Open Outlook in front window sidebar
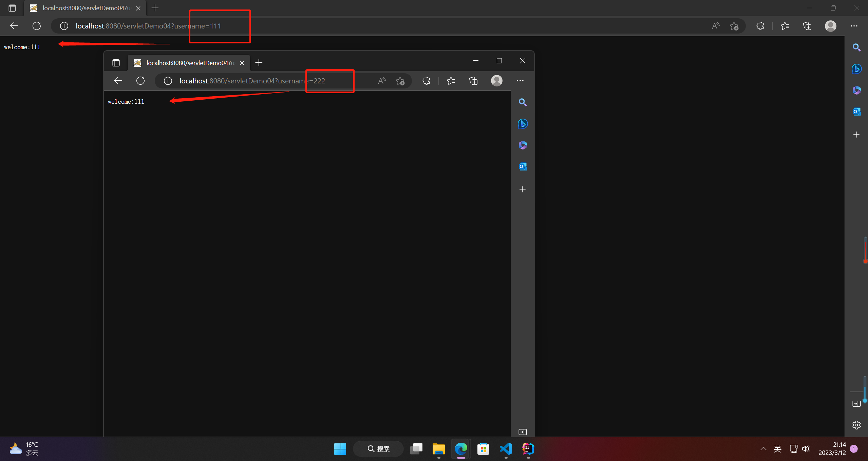This screenshot has height=461, width=868. tap(523, 166)
